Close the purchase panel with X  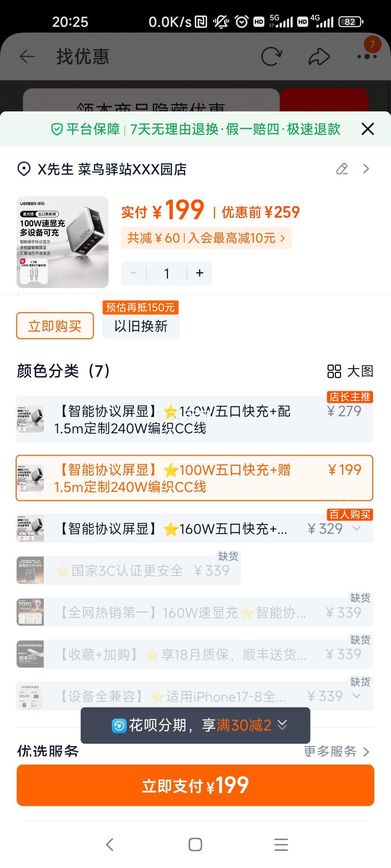pos(367,129)
